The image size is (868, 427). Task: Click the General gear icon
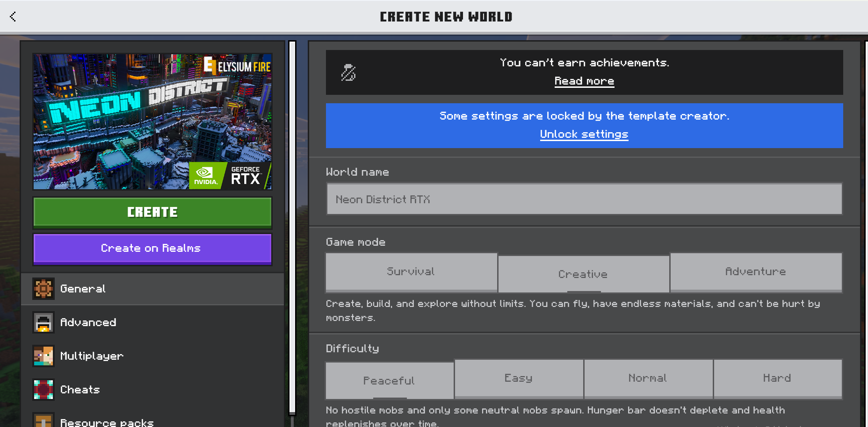(x=43, y=289)
